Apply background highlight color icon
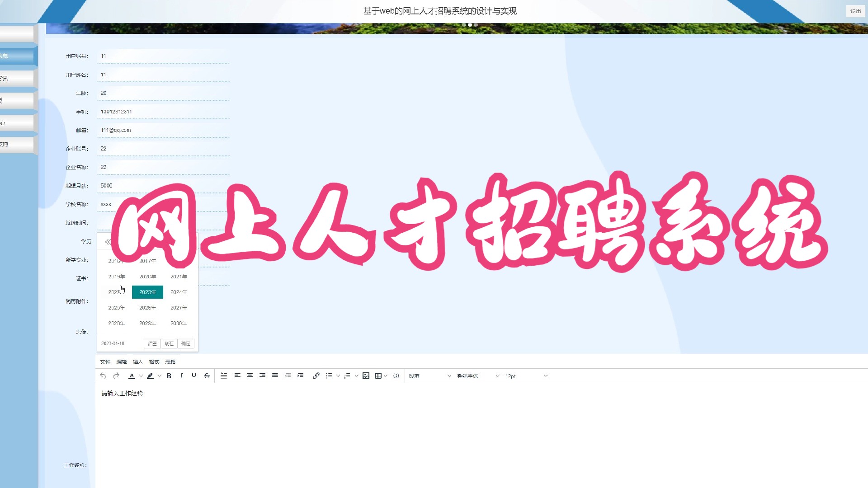 click(x=150, y=375)
